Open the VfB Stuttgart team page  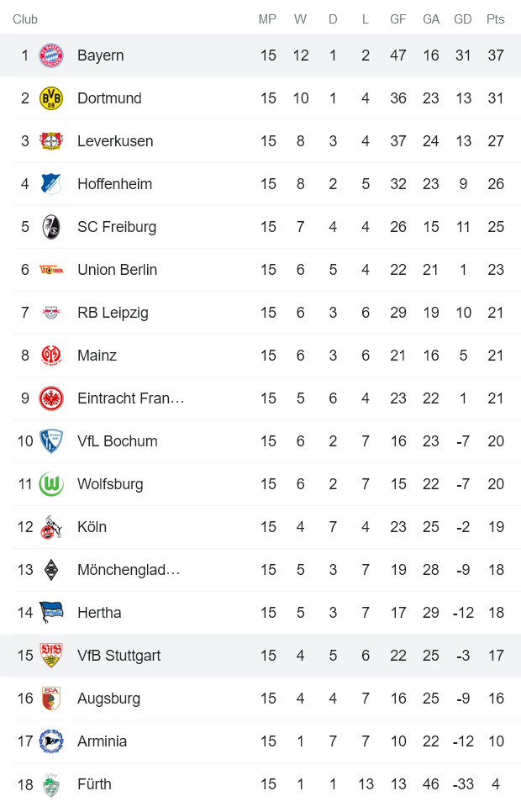pyautogui.click(x=118, y=655)
